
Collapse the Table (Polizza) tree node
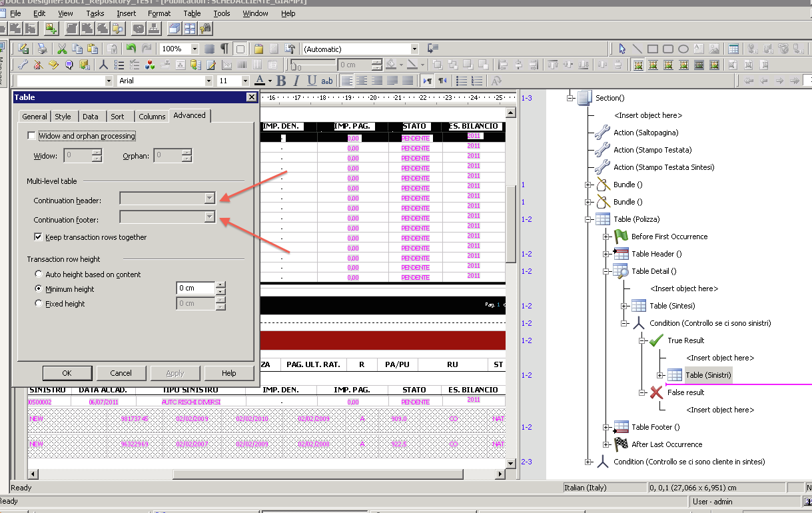(588, 219)
